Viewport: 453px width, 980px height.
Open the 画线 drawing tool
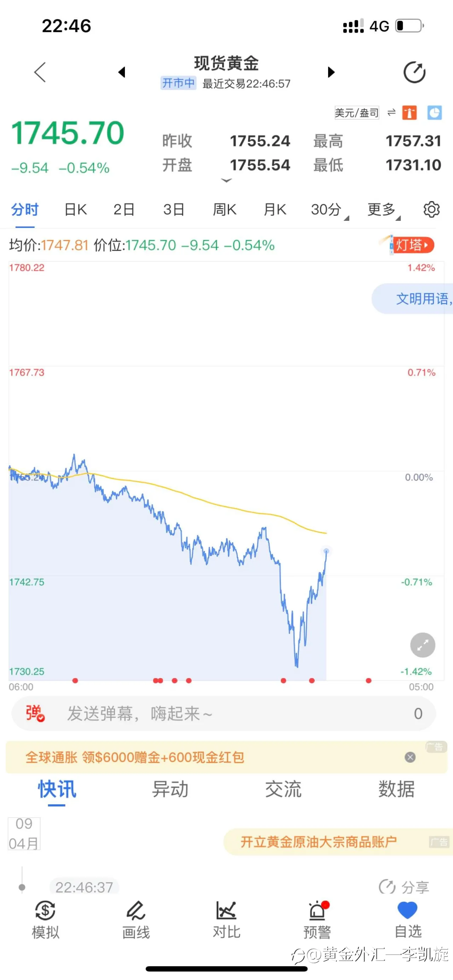[136, 920]
